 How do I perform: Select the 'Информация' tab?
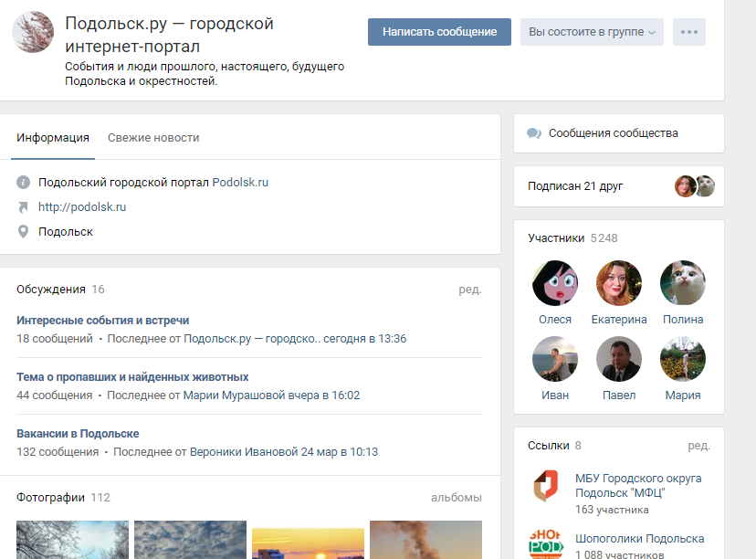click(53, 138)
